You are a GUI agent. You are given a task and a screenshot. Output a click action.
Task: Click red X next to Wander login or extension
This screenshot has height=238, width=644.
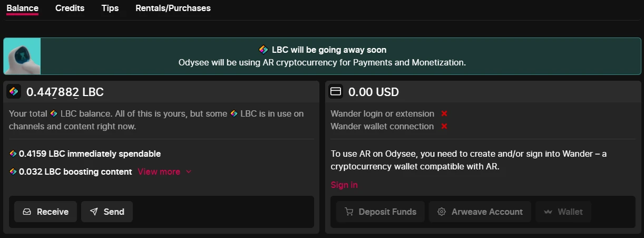click(444, 113)
